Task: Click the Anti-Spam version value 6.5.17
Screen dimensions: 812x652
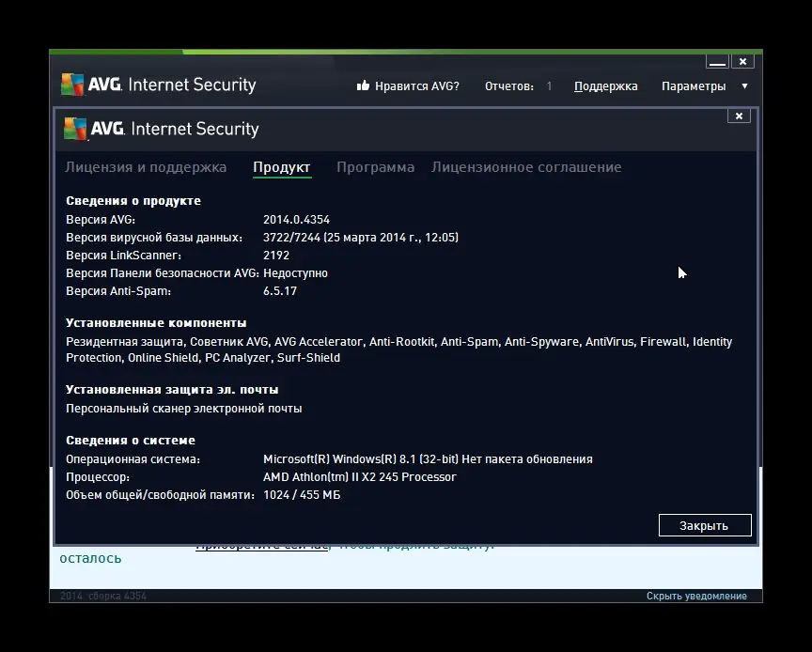Action: [280, 290]
